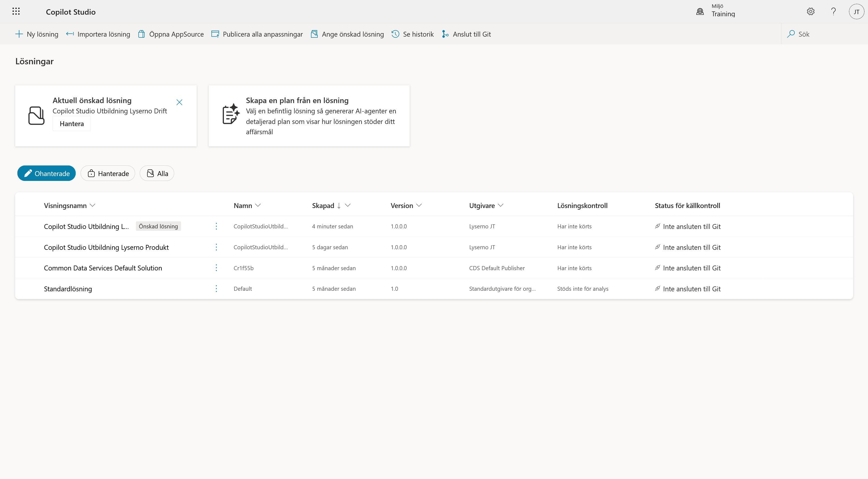Click Importera lösning arrow icon

[70, 34]
